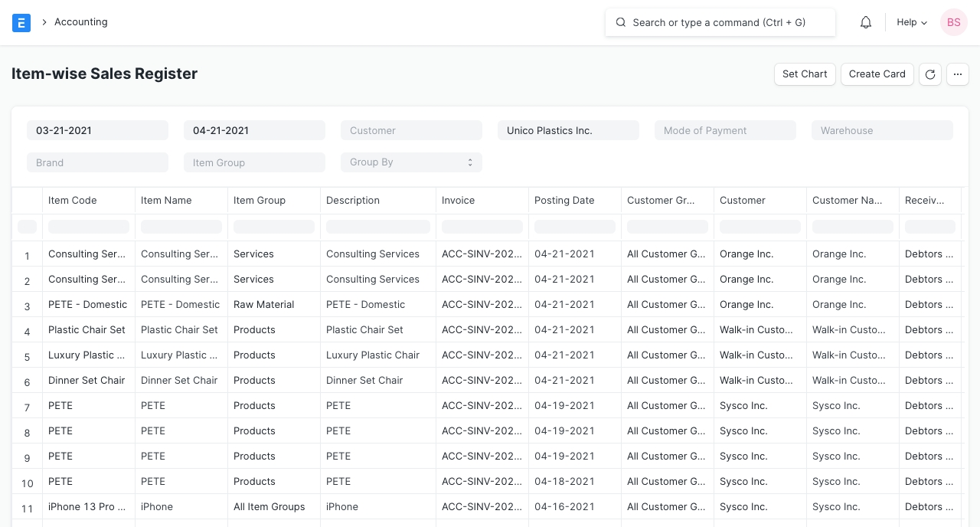Open the notifications bell
Image resolution: width=980 pixels, height=527 pixels.
866,23
